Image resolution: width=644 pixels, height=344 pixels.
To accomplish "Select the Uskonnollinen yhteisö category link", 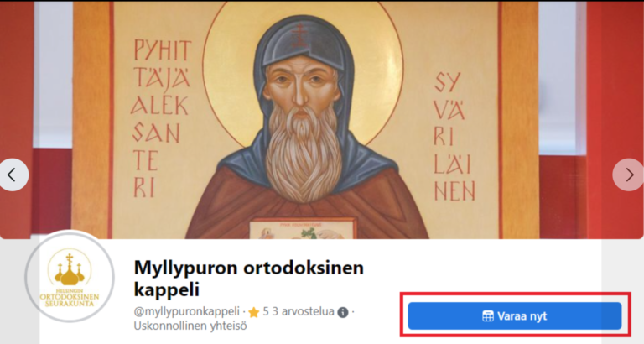I will [190, 326].
